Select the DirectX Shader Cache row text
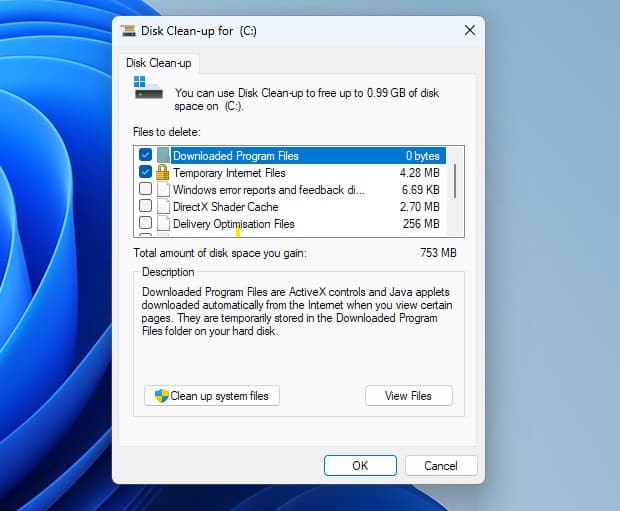 (x=226, y=207)
